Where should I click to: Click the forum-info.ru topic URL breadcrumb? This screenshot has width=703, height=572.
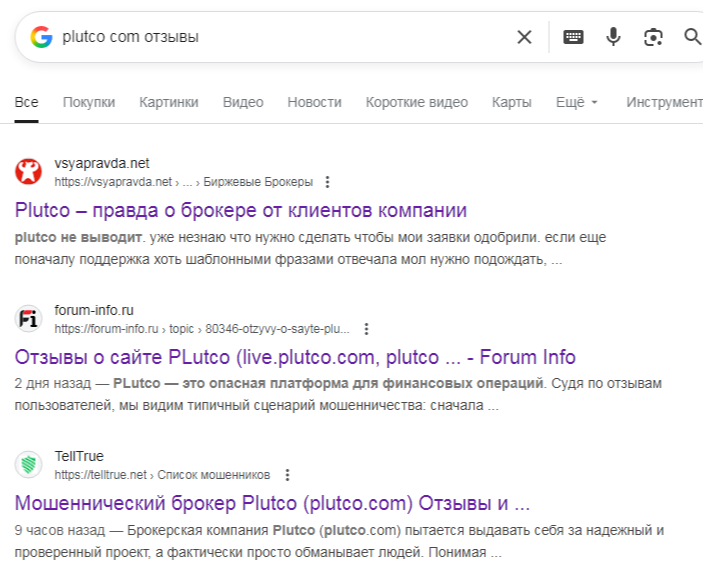[202, 329]
